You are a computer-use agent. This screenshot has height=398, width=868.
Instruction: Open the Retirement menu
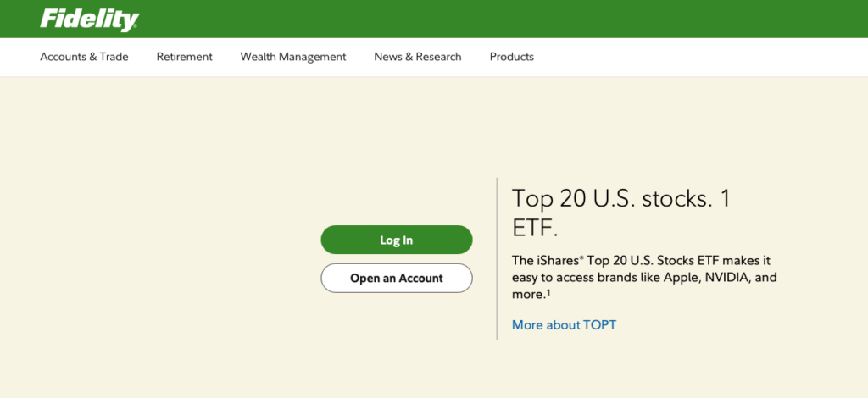pos(184,57)
